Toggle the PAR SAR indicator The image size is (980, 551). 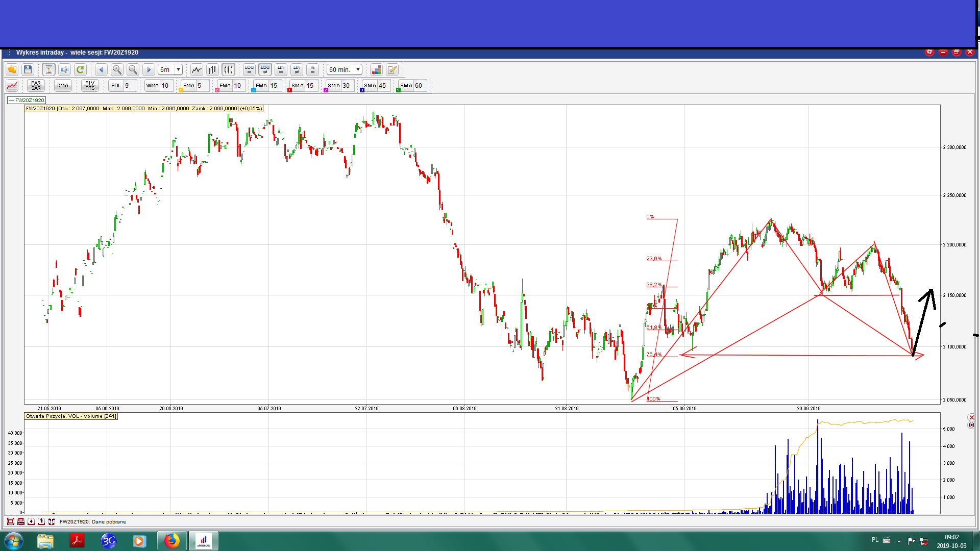point(36,85)
